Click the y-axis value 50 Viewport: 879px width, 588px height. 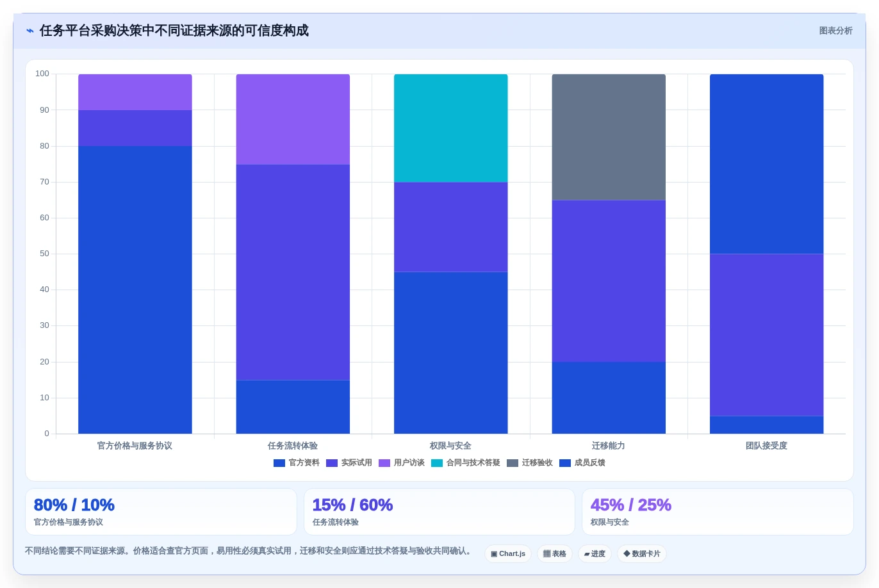pos(44,254)
